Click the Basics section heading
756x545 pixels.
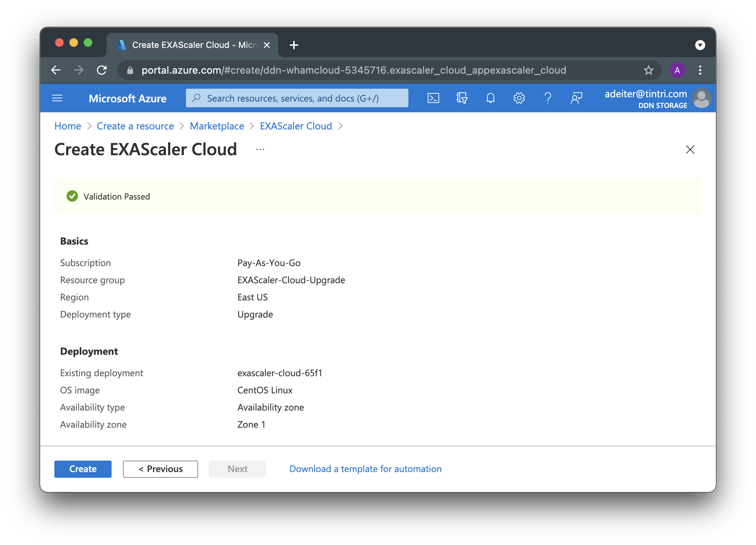point(74,241)
